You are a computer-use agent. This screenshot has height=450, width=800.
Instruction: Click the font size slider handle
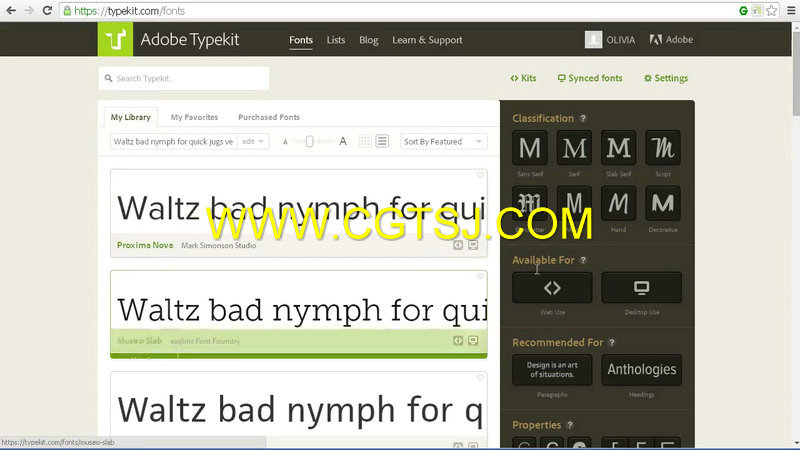pos(309,141)
